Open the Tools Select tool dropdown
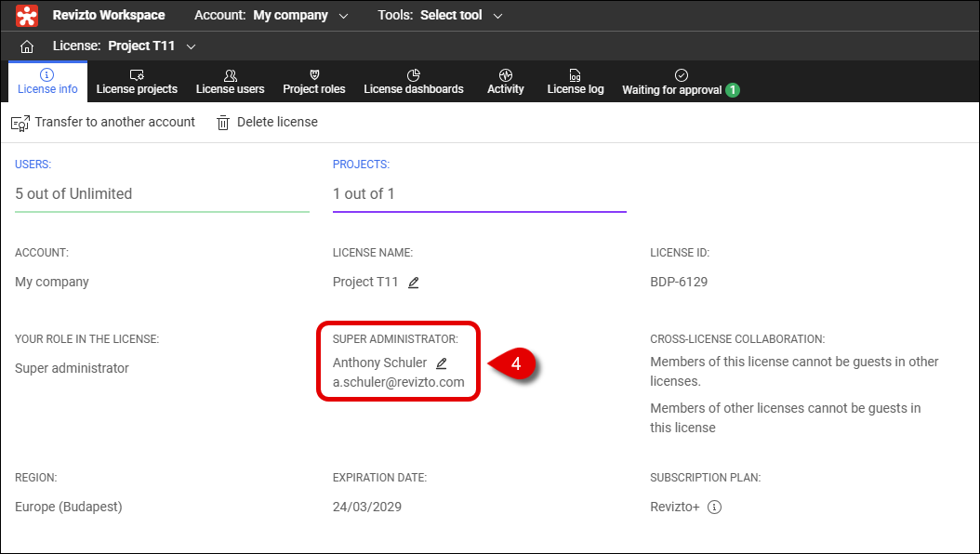 pyautogui.click(x=440, y=16)
